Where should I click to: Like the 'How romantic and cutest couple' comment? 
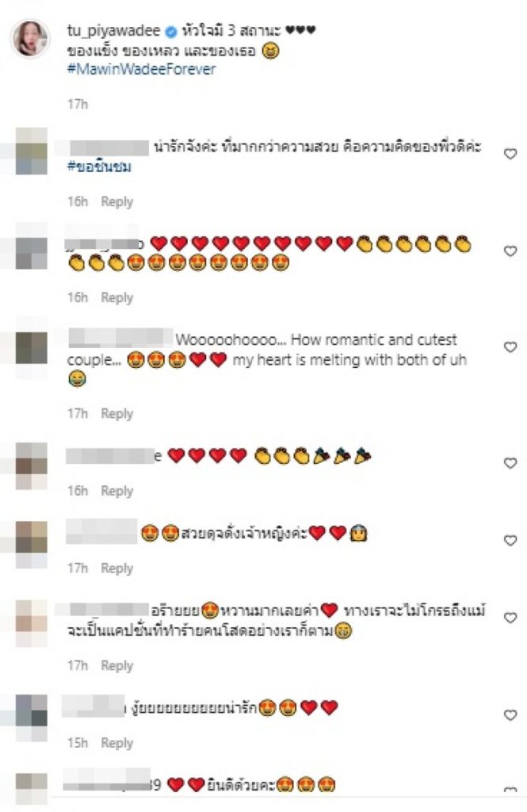tap(510, 347)
